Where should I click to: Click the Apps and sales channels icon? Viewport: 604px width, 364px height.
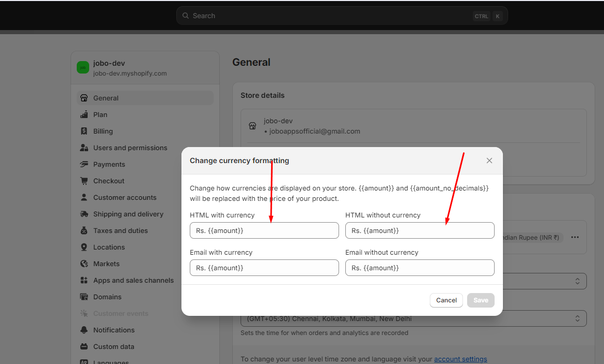click(84, 280)
